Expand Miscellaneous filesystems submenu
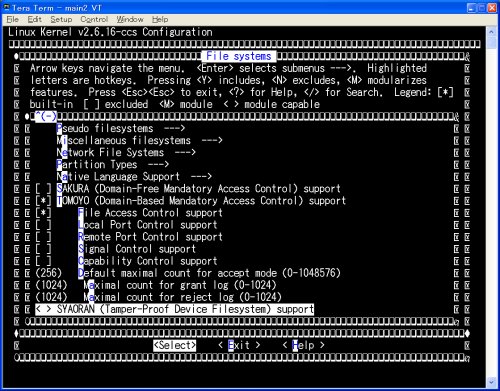The height and width of the screenshot is (391, 500). 139,140
